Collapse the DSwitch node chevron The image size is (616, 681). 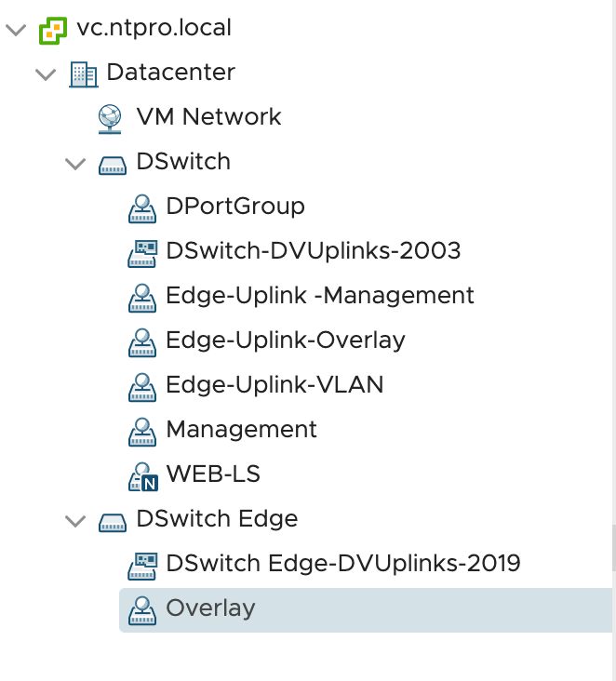pyautogui.click(x=75, y=164)
